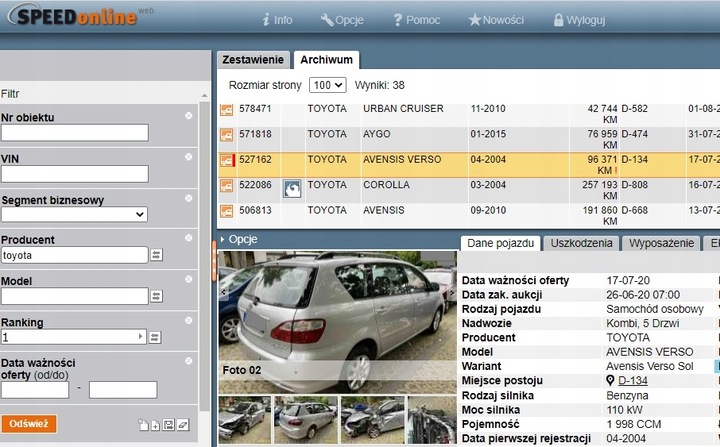Open the Uszkodzenia tab
The image size is (720, 447).
point(581,243)
